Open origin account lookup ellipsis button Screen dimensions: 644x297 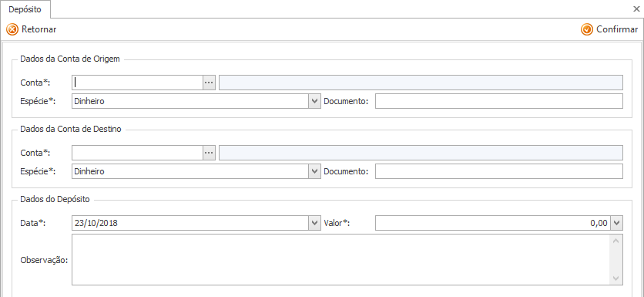(x=209, y=83)
